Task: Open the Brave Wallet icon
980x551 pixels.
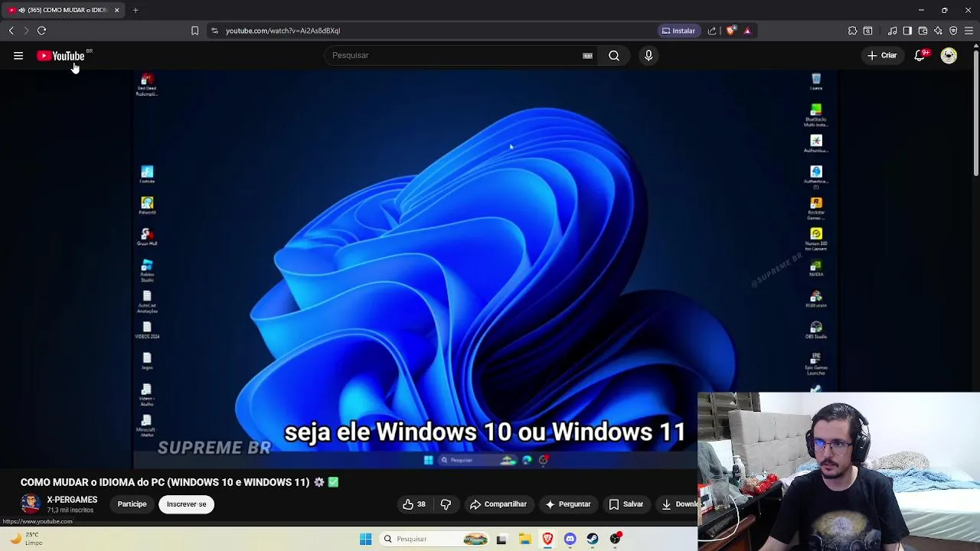Action: [923, 31]
